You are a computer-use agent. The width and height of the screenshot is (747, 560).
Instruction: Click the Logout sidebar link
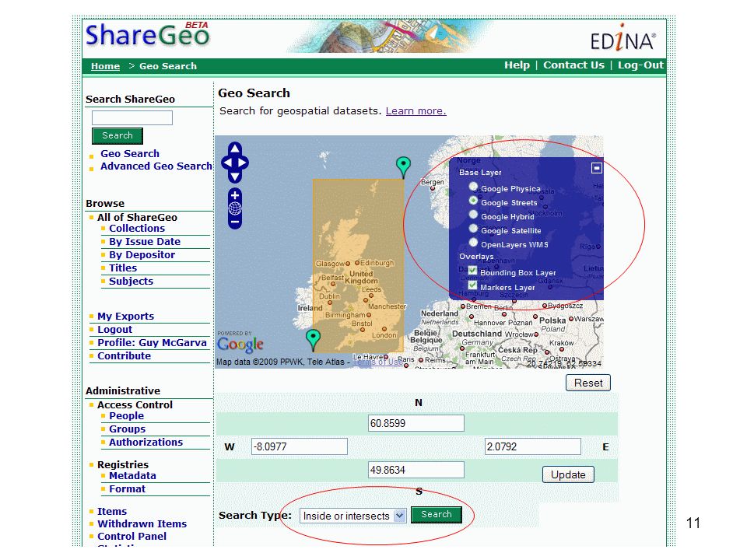pos(115,330)
